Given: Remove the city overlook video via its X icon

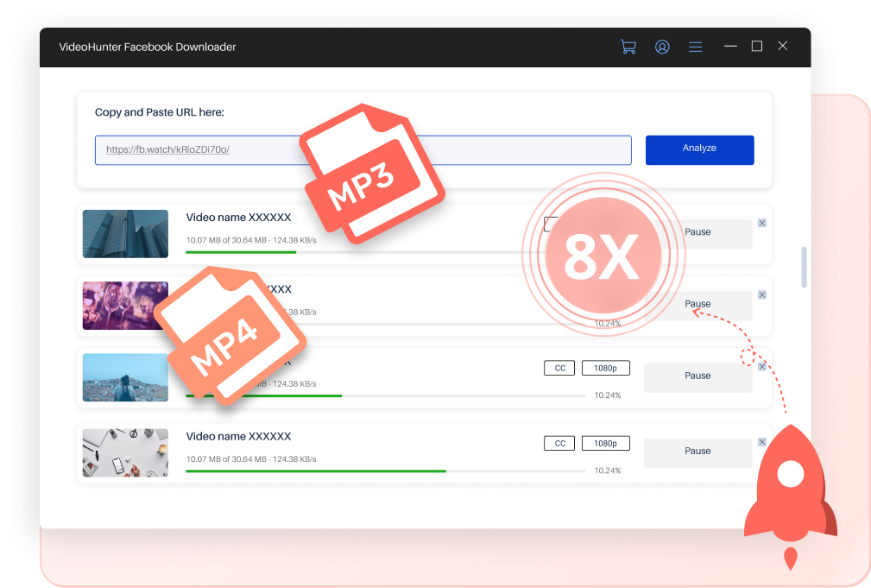Looking at the screenshot, I should click(762, 366).
